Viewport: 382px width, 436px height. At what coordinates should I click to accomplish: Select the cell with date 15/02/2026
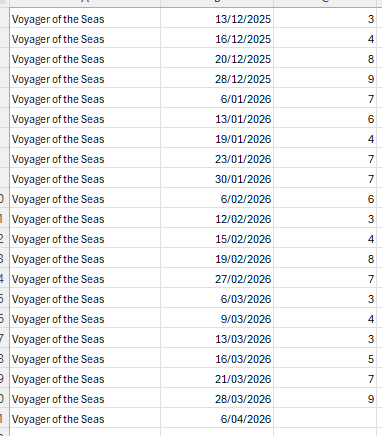[x=217, y=238]
